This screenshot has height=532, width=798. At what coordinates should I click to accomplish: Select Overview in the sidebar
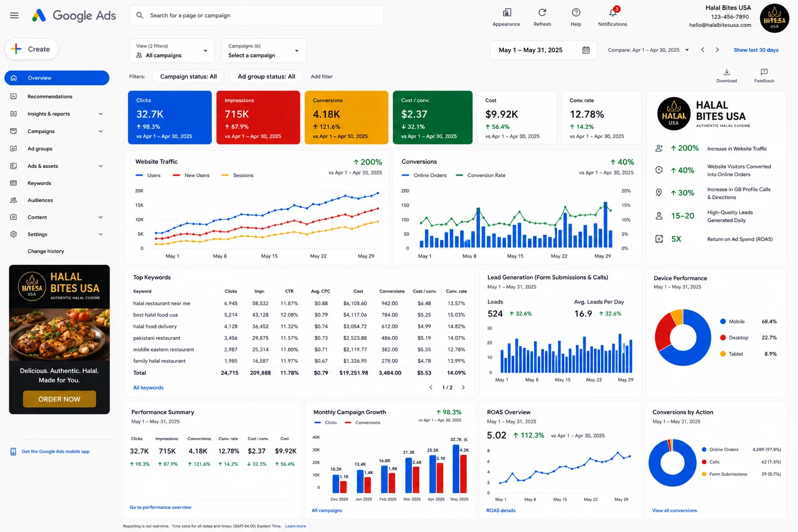(x=57, y=78)
